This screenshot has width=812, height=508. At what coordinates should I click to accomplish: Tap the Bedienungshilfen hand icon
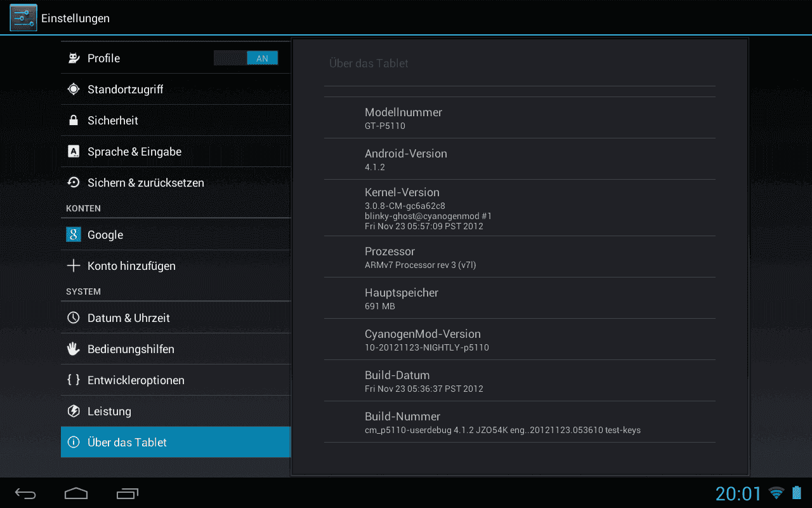[74, 349]
